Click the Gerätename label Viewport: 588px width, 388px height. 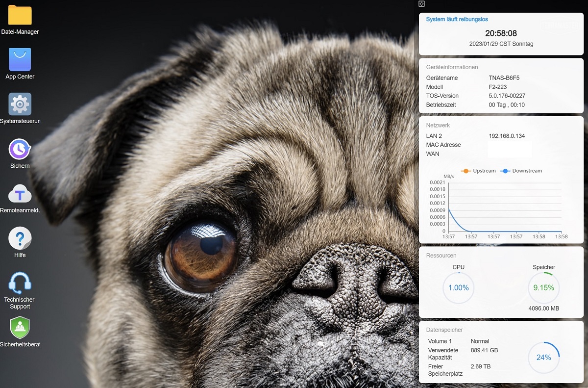tap(442, 78)
